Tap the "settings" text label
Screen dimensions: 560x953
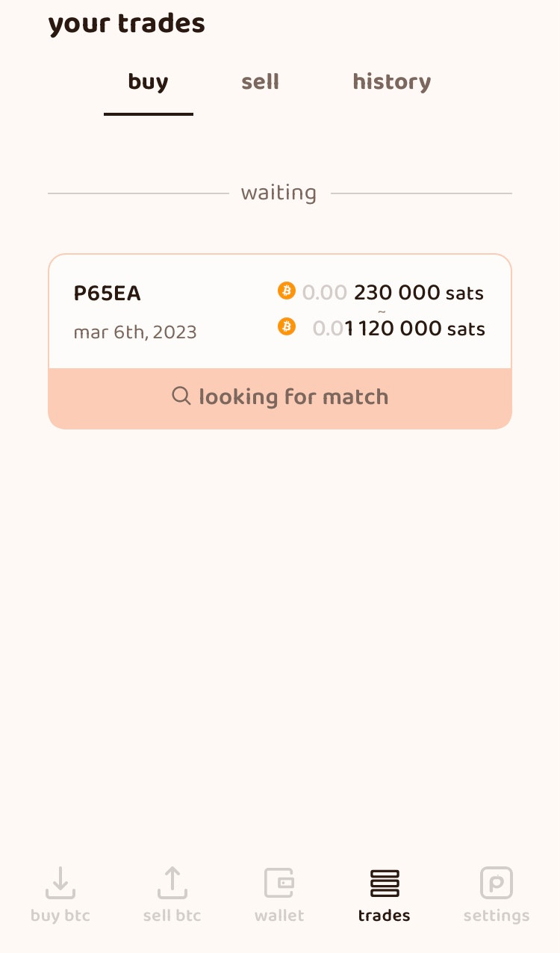click(497, 916)
